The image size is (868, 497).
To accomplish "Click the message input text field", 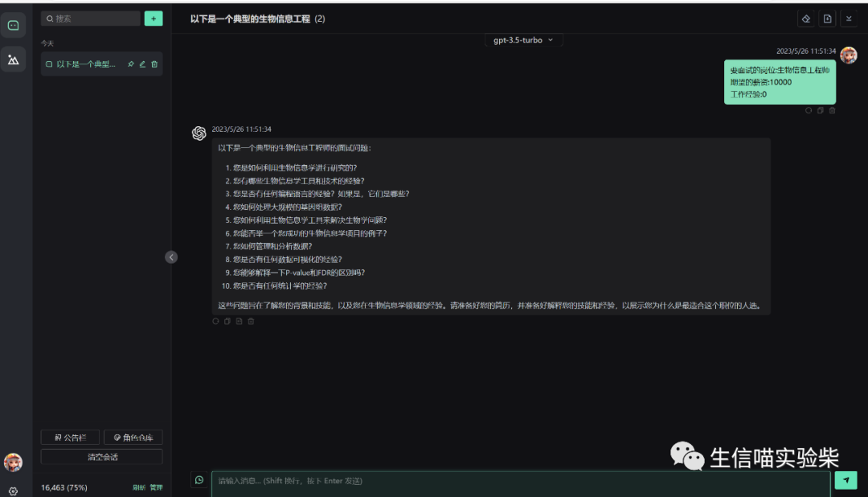I will point(520,481).
